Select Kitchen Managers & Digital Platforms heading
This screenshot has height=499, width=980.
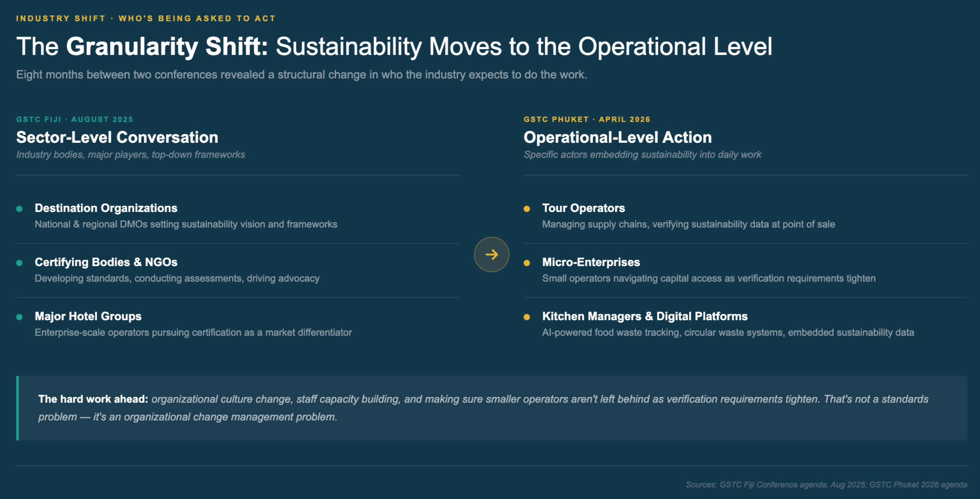click(645, 316)
